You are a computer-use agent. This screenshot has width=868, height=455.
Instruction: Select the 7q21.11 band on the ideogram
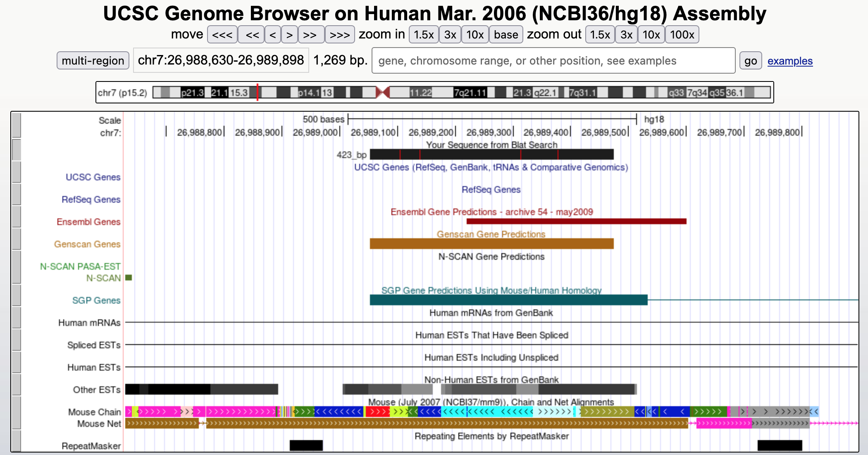tap(470, 93)
